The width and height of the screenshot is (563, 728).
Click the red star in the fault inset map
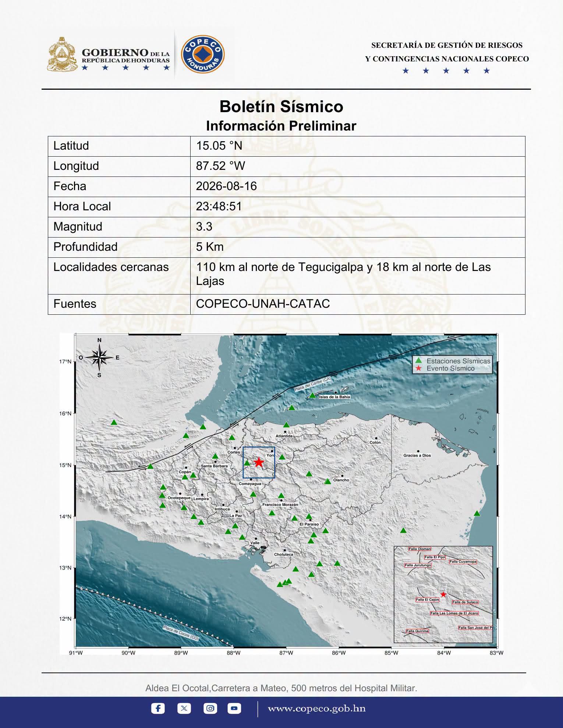443,594
